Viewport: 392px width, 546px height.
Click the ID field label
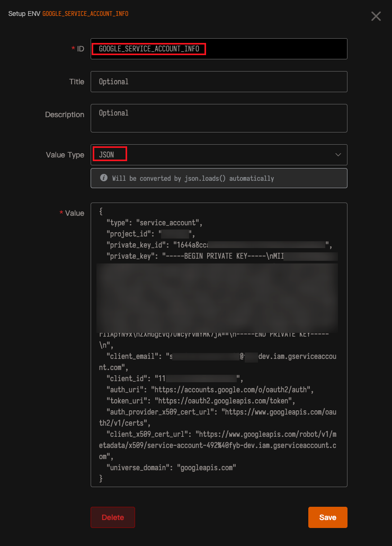click(81, 49)
